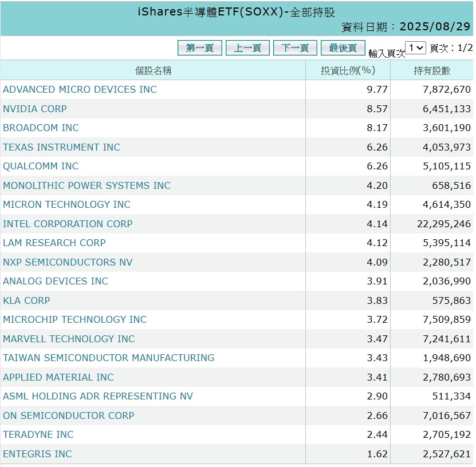
Task: Select LAM RESEARCH CORP link
Action: pos(54,243)
